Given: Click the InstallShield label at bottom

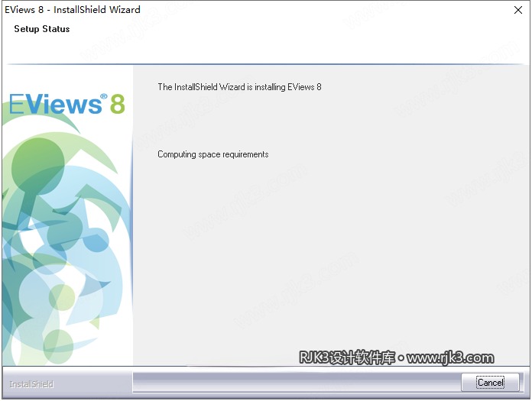Looking at the screenshot, I should 31,384.
